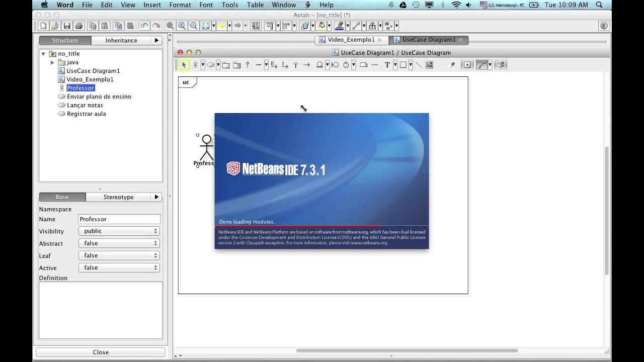Select the Rectangle shape tool
Screen dimensions: 644x362
tap(403, 65)
